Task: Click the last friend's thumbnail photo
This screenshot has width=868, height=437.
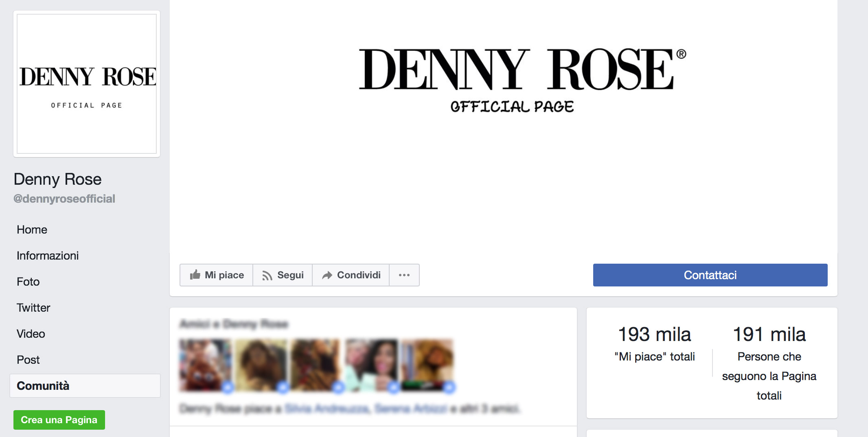Action: (x=427, y=365)
